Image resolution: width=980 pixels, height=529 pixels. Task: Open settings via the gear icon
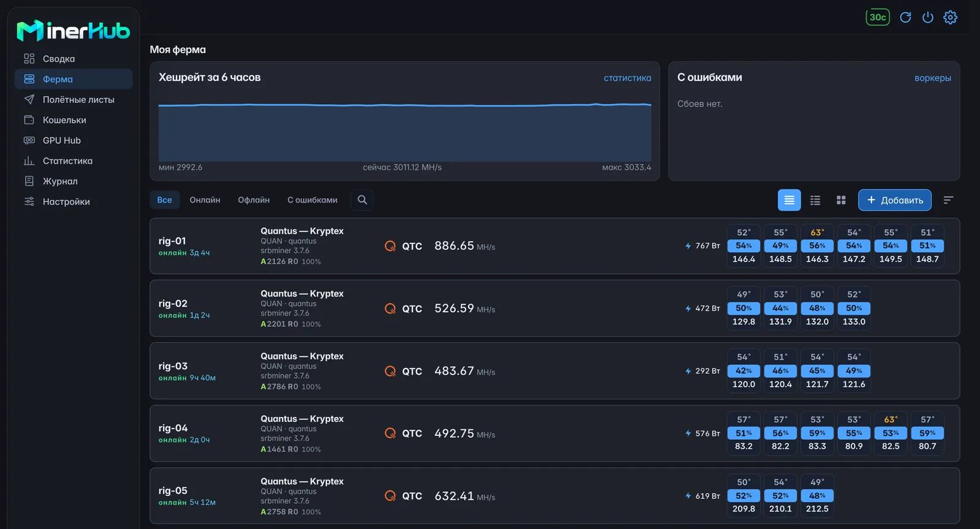click(x=950, y=17)
